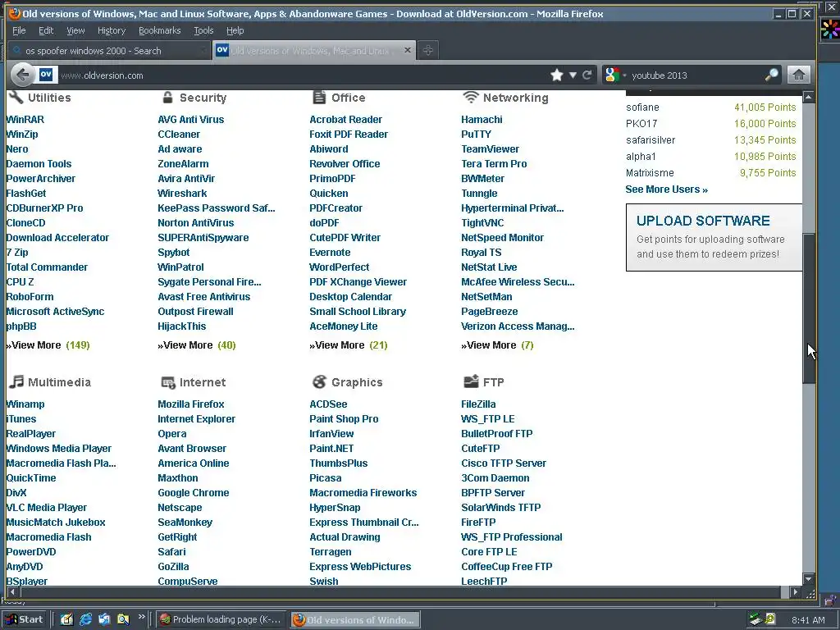Click the second system tray icon
Screen dimensions: 840x630
[769, 619]
